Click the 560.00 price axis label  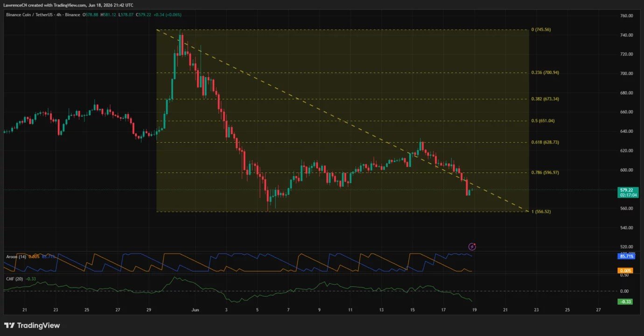[x=626, y=208]
